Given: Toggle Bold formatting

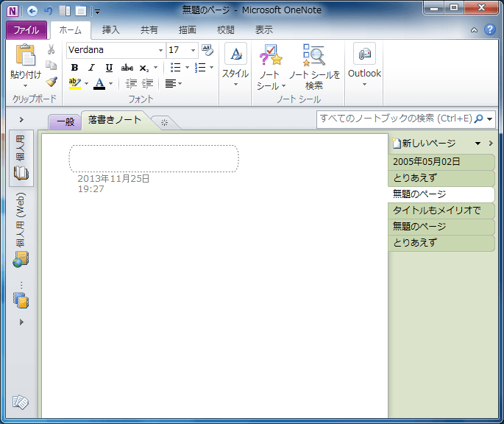Looking at the screenshot, I should [x=74, y=68].
